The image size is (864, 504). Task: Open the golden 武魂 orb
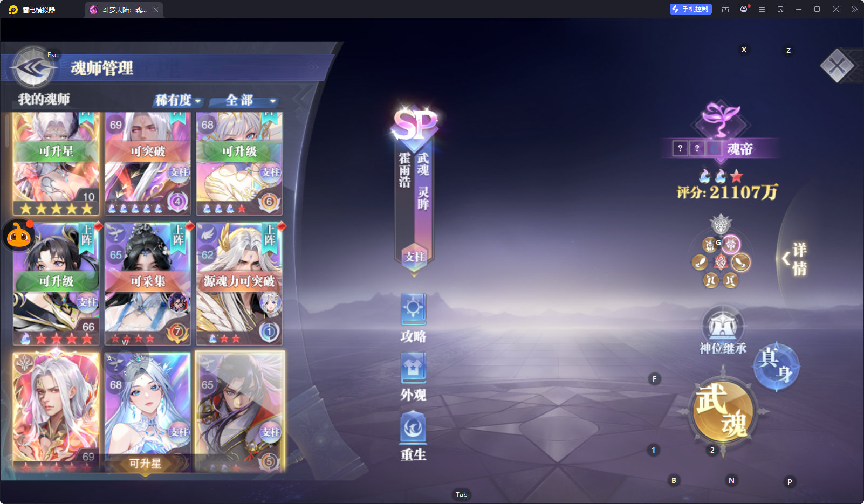coord(722,411)
